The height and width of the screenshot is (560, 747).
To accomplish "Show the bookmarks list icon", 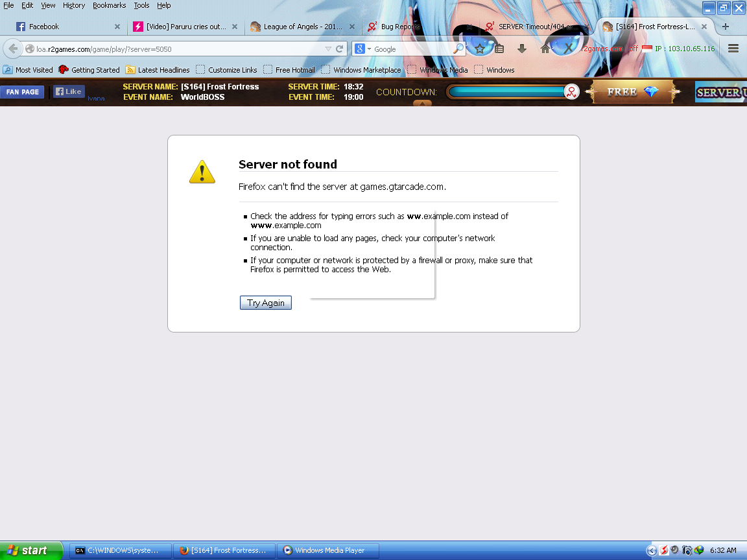I will (499, 49).
